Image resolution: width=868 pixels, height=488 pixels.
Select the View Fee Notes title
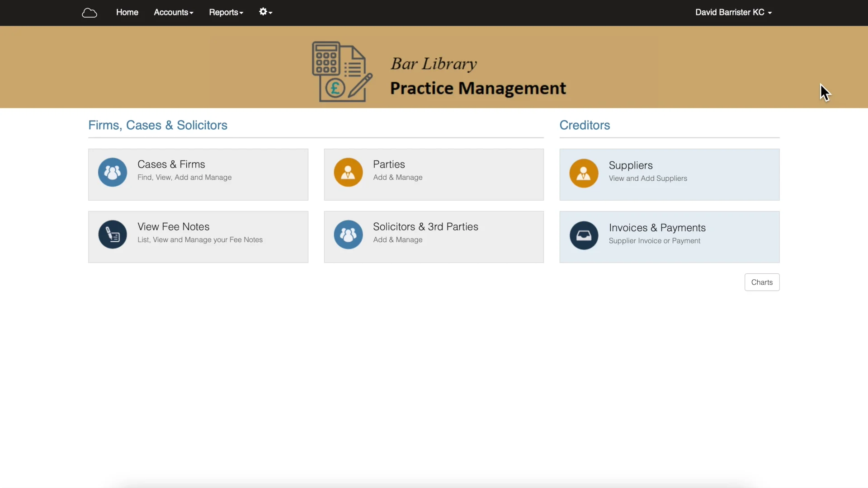point(174,227)
